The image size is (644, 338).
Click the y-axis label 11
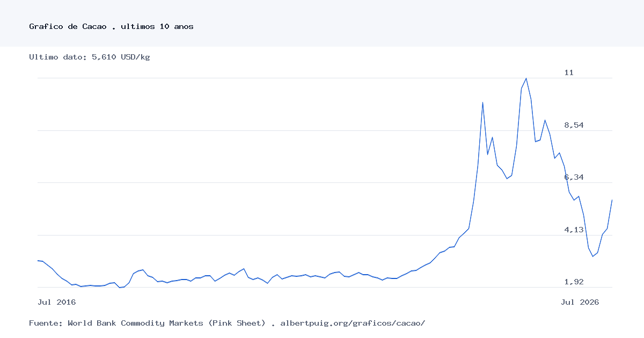(569, 72)
